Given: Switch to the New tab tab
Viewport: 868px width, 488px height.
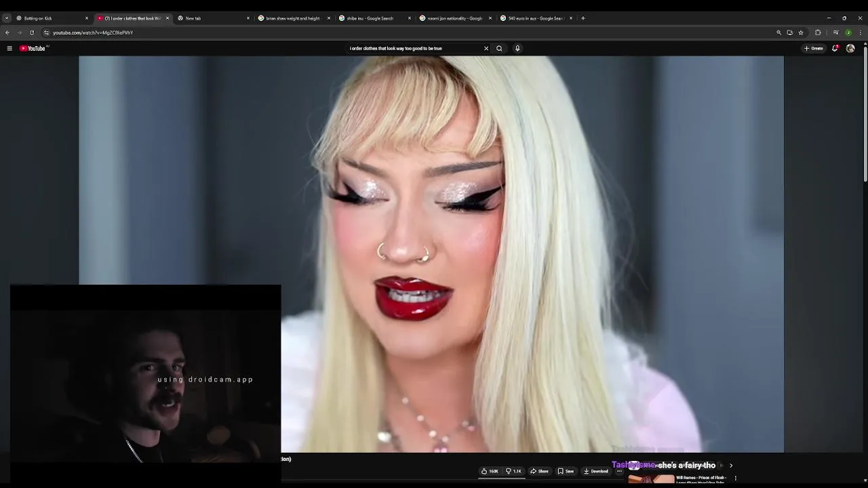Looking at the screenshot, I should coord(213,18).
